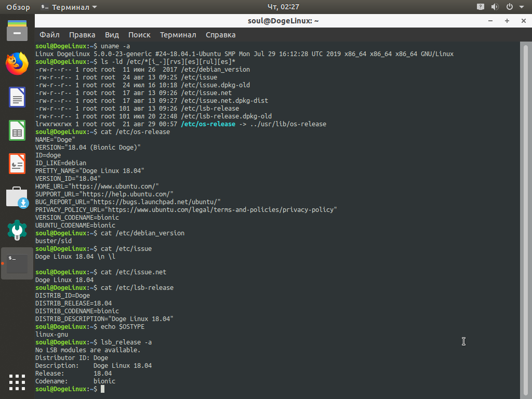This screenshot has width=532, height=399.
Task: Open LibreOffice Writer from dock
Action: 17,97
